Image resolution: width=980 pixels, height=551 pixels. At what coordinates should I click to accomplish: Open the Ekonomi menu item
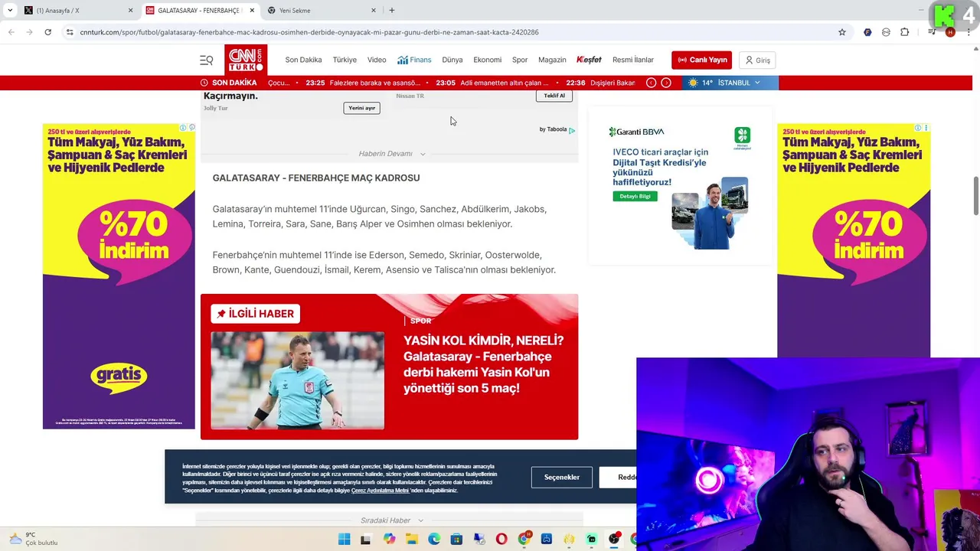[487, 60]
